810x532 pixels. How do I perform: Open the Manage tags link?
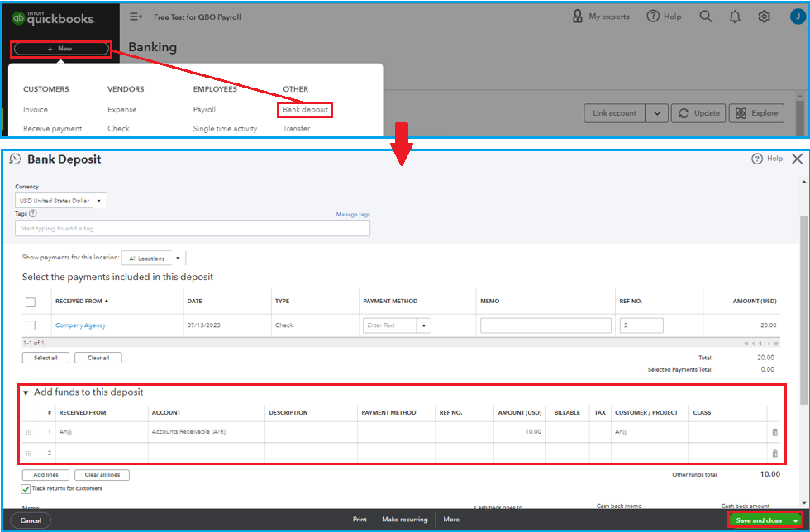353,214
